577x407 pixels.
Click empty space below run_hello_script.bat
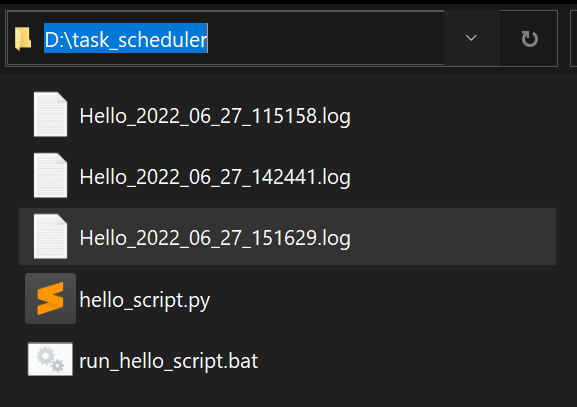tap(287, 394)
